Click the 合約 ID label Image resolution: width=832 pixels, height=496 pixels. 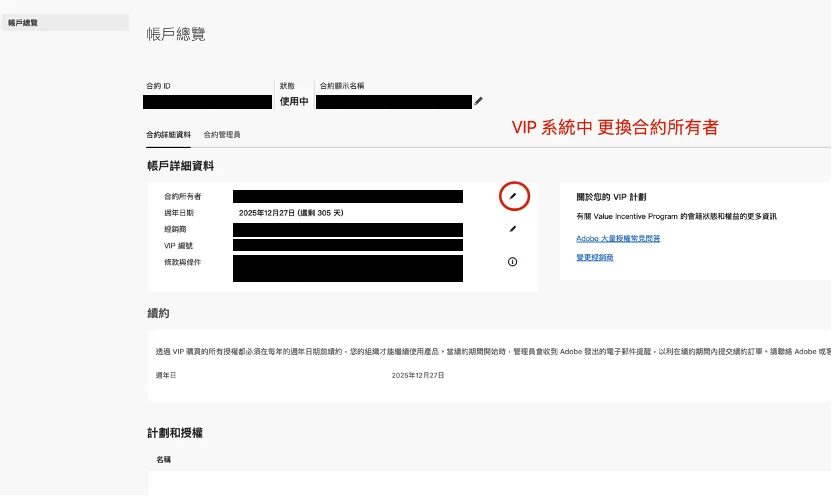point(158,85)
